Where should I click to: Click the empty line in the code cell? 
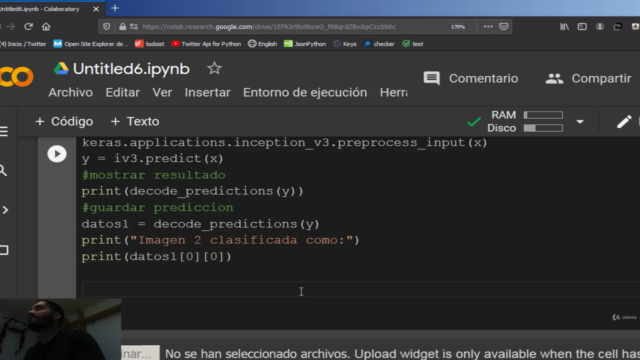[361, 289]
